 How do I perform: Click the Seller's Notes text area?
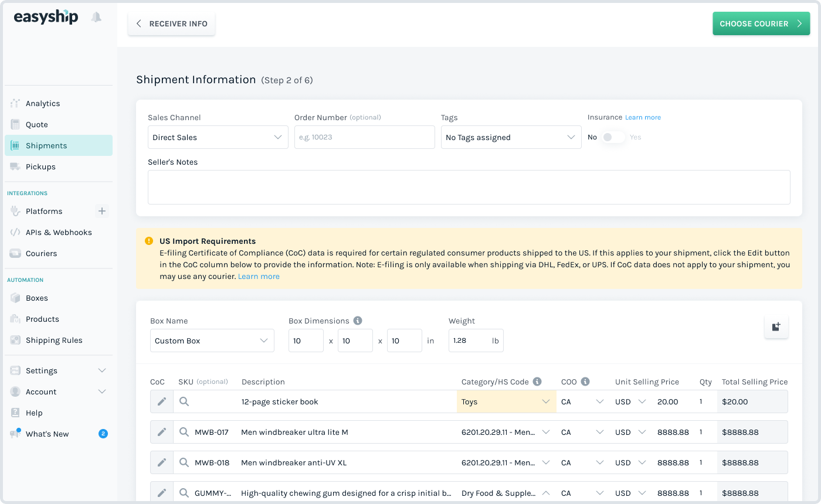point(469,187)
